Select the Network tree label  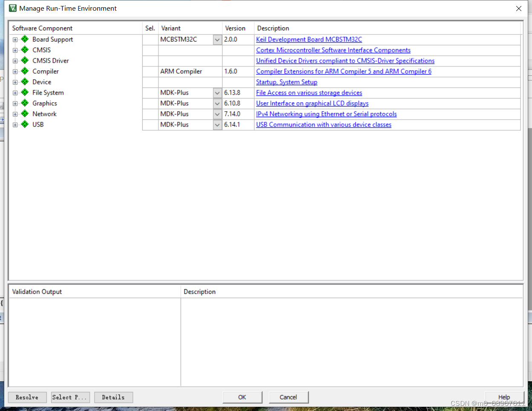(x=44, y=114)
